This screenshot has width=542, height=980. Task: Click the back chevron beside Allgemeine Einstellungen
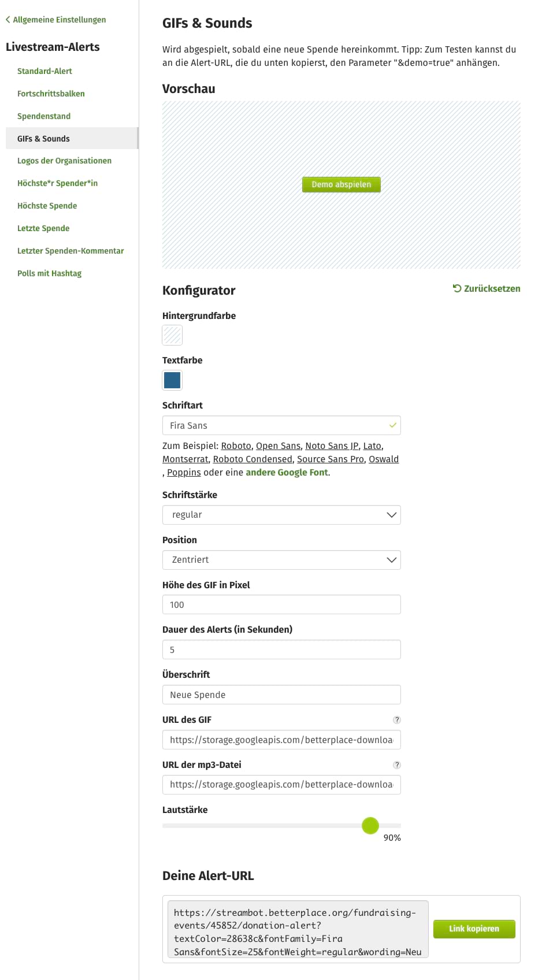click(8, 19)
